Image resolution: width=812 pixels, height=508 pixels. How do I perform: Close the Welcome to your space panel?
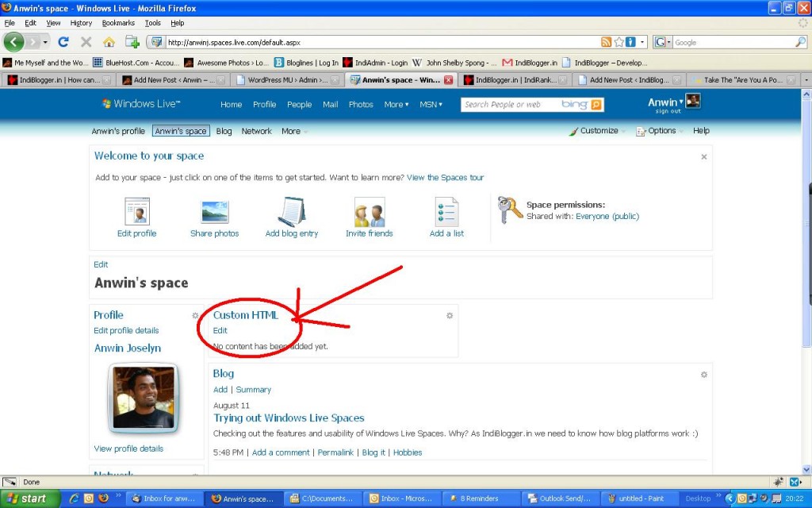pos(704,156)
